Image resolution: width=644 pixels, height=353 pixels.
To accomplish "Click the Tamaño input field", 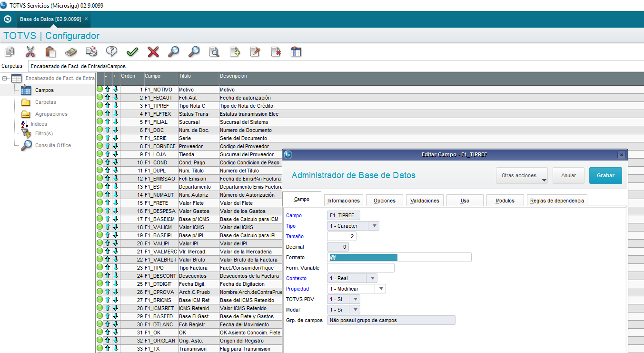I will click(342, 236).
